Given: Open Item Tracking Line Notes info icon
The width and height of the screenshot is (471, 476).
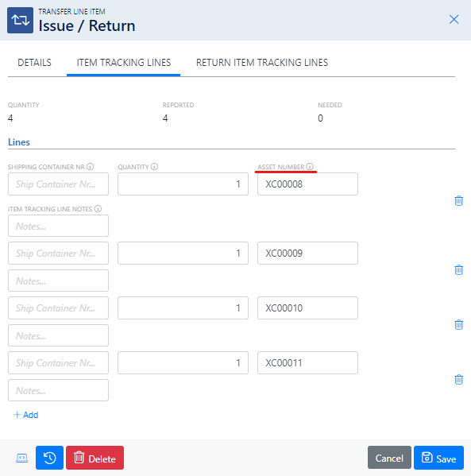Looking at the screenshot, I should [98, 209].
